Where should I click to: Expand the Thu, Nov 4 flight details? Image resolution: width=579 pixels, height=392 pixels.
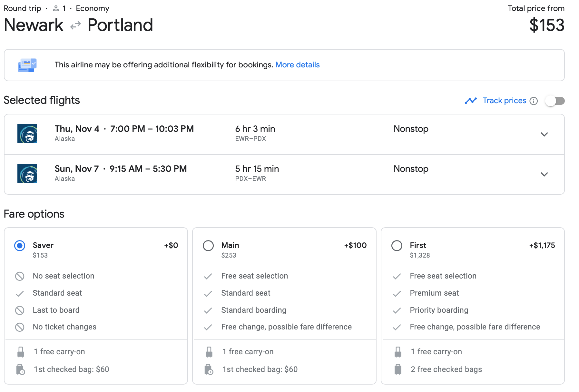coord(544,134)
